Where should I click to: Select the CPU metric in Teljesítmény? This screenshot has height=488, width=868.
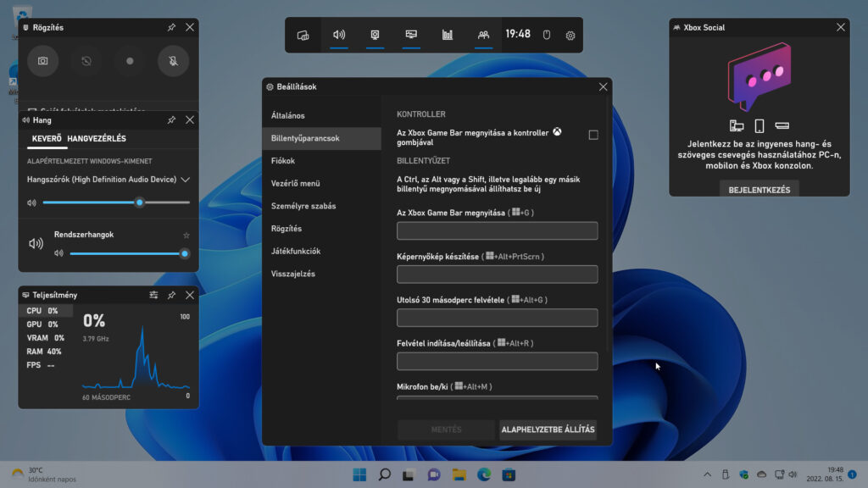tap(46, 311)
